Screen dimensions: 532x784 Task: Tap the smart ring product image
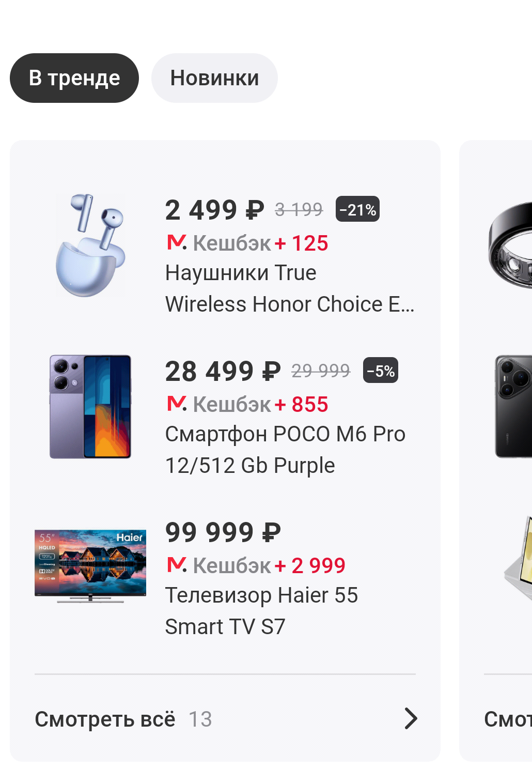click(510, 245)
